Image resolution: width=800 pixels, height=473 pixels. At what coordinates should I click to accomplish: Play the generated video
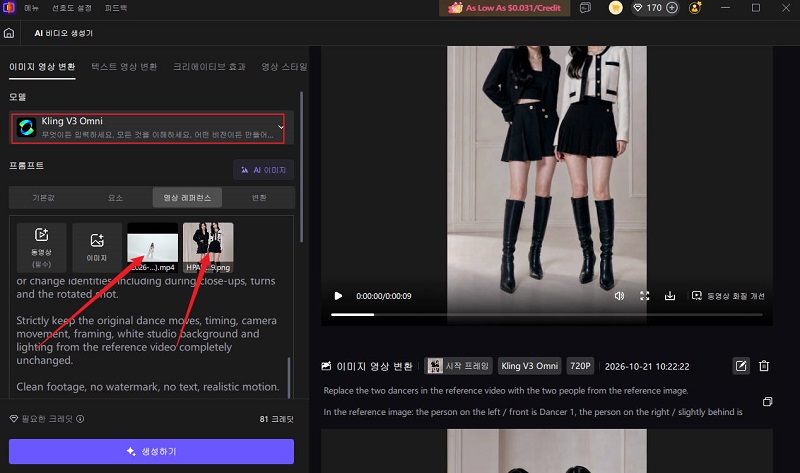coord(338,296)
